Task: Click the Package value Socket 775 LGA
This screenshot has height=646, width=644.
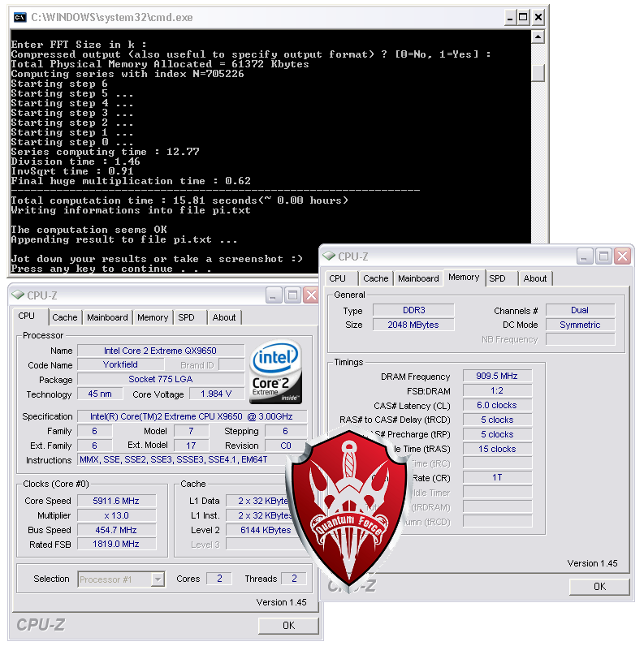Action: click(x=160, y=379)
